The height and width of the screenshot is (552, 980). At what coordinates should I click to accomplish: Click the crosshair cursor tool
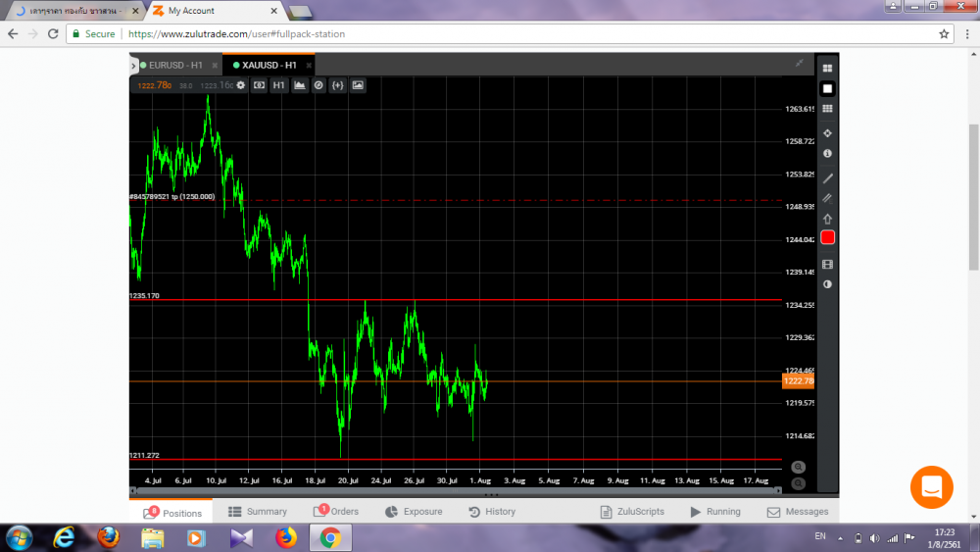pyautogui.click(x=827, y=133)
